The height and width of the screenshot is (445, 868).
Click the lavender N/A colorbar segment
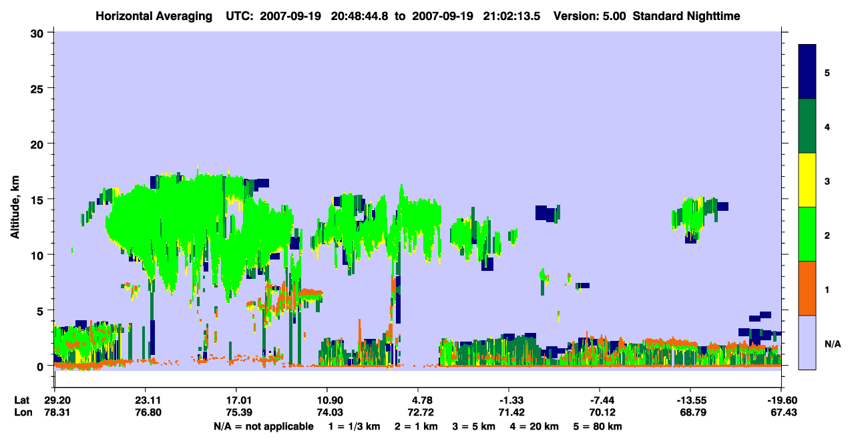tap(807, 342)
